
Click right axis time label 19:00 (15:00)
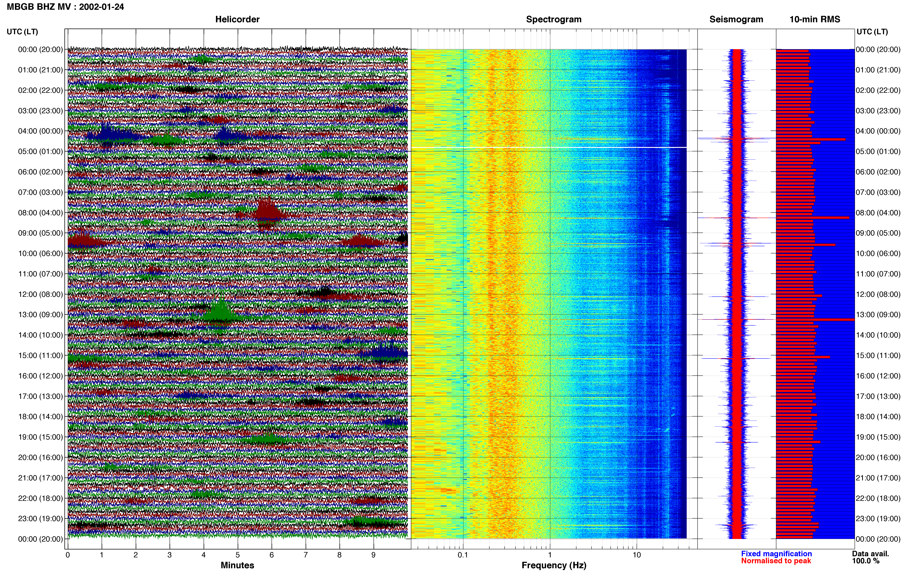click(x=878, y=437)
